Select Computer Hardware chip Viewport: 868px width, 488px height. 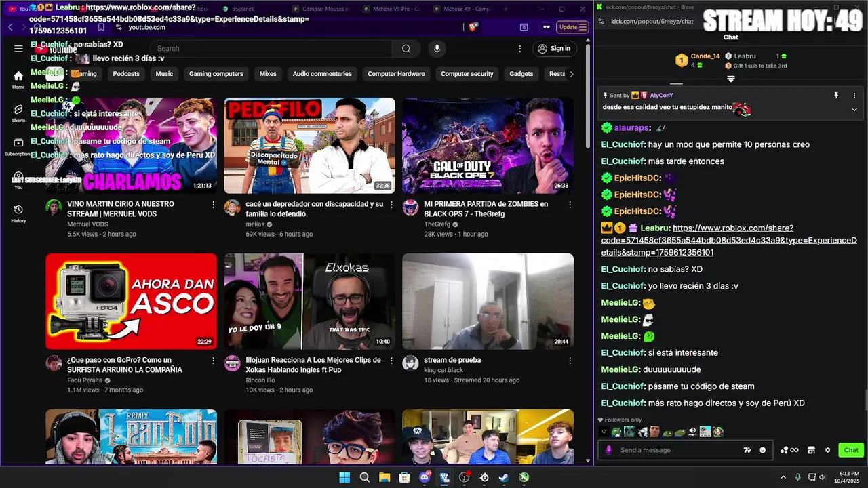396,74
